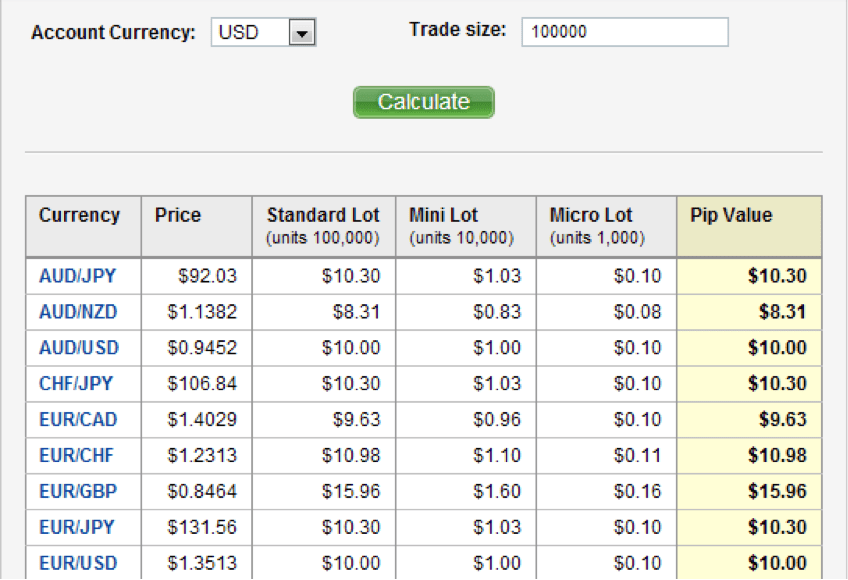Select the EUR/JPY currency link
Viewport: 848px width, 580px height.
[x=77, y=527]
